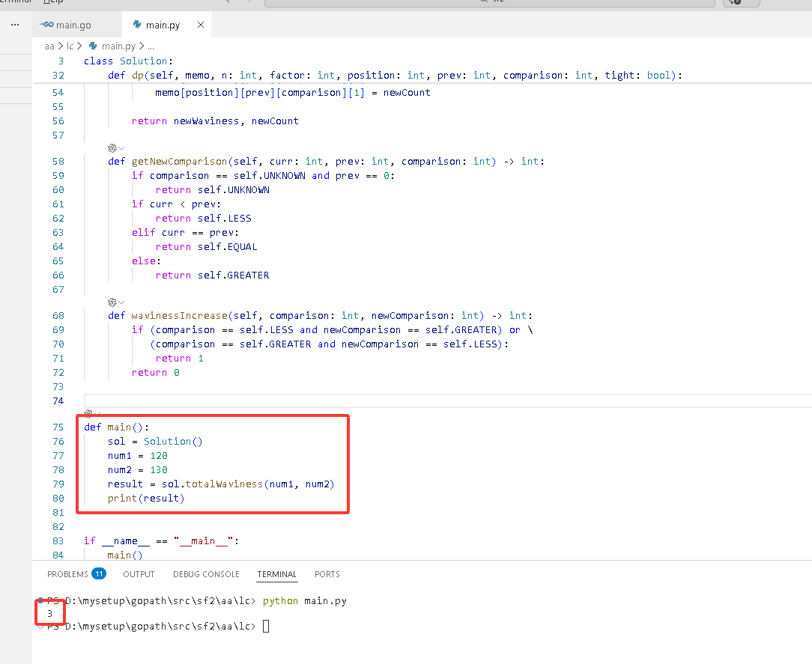The height and width of the screenshot is (664, 812).
Task: Click the line 'if __name__ == "__main__":'
Action: [162, 540]
